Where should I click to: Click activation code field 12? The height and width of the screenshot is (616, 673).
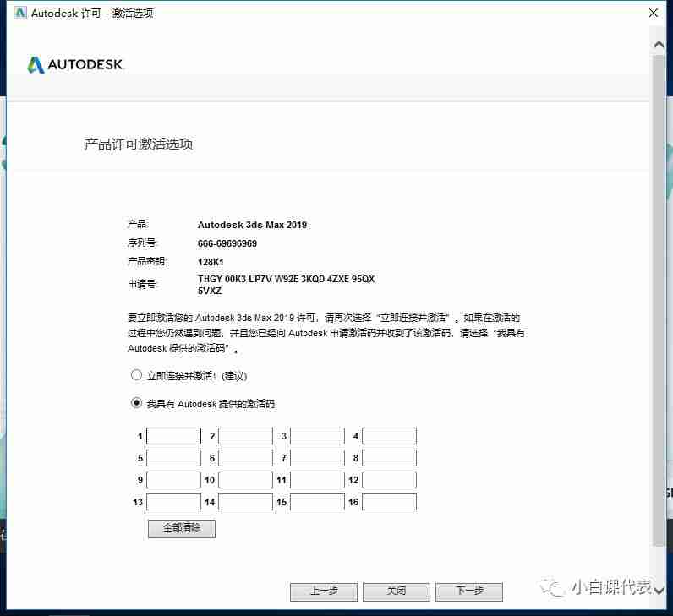[x=389, y=480]
